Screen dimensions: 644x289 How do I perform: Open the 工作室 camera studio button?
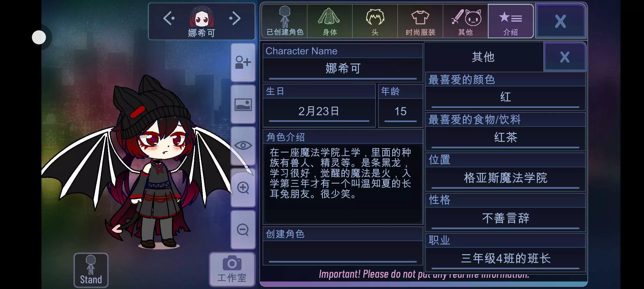[232, 269]
